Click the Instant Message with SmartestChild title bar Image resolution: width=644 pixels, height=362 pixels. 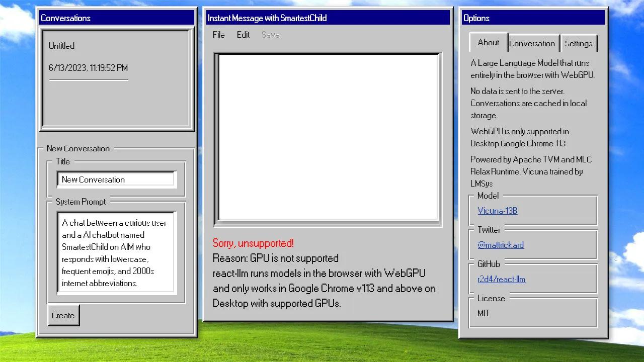(328, 18)
